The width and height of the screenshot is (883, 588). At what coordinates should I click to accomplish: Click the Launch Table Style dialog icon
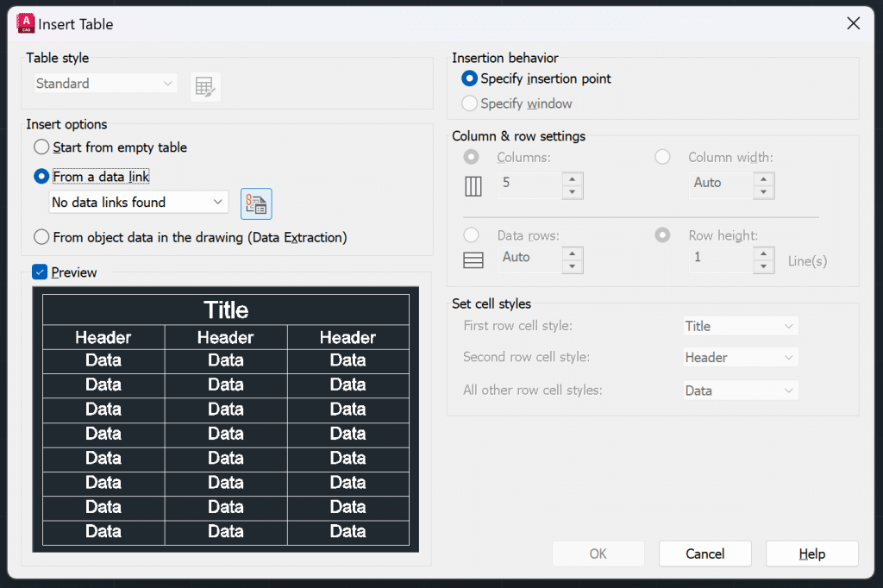click(x=204, y=86)
